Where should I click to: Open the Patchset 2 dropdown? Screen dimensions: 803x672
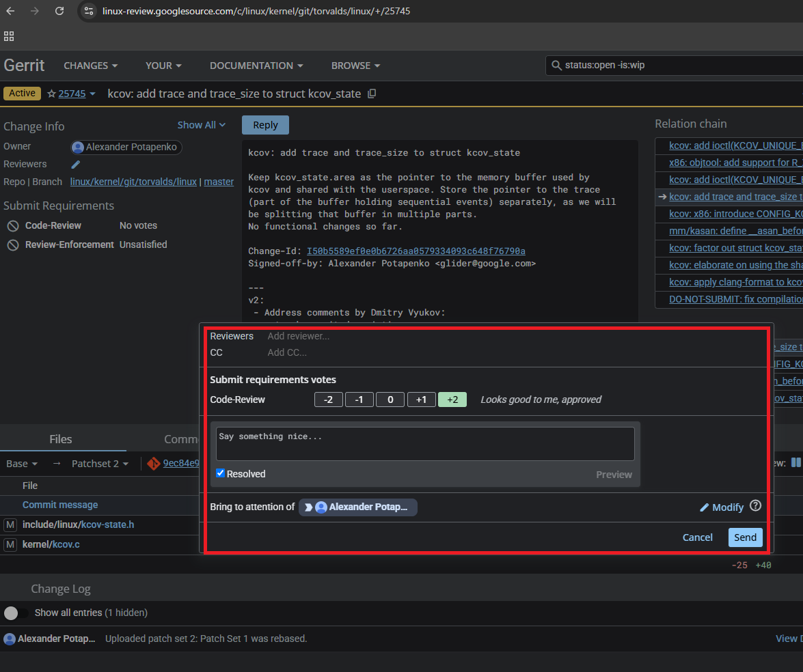click(x=99, y=463)
